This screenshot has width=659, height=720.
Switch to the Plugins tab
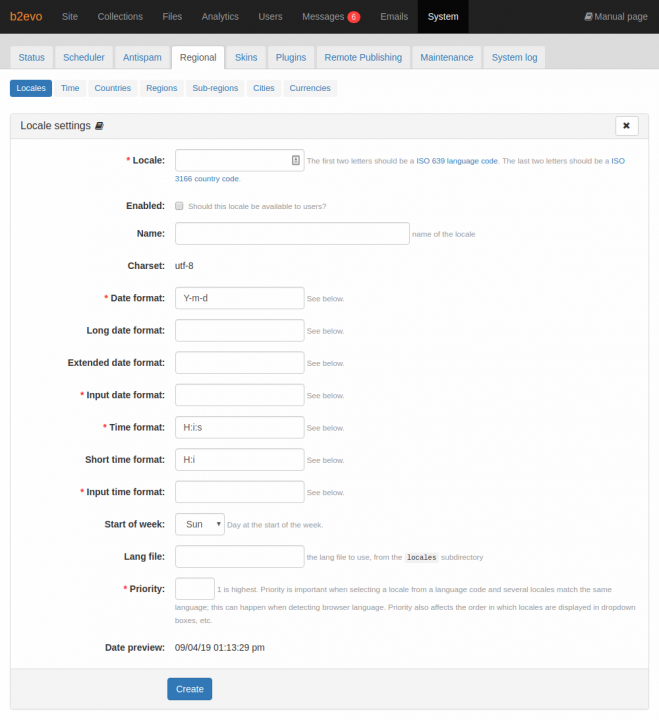pos(291,57)
